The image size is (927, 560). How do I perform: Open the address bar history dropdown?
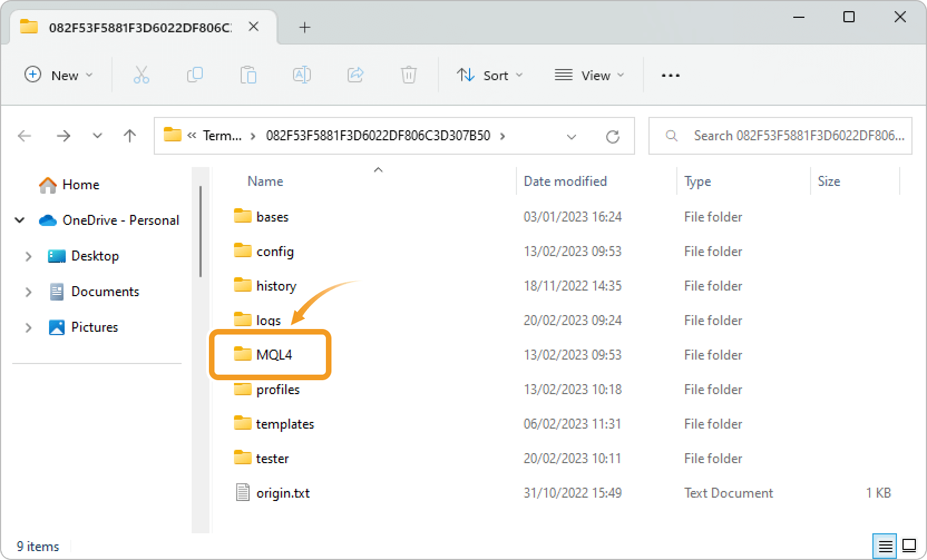(x=571, y=136)
